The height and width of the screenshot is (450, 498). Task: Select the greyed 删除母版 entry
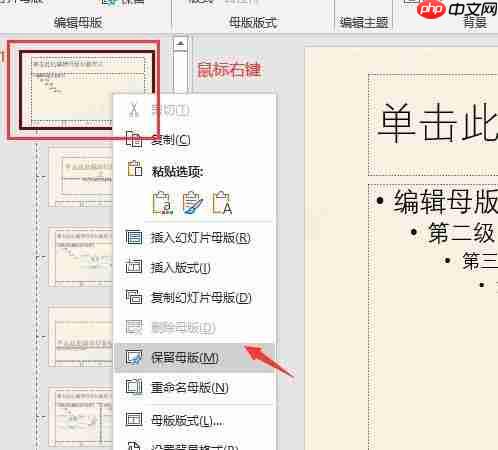pyautogui.click(x=194, y=328)
